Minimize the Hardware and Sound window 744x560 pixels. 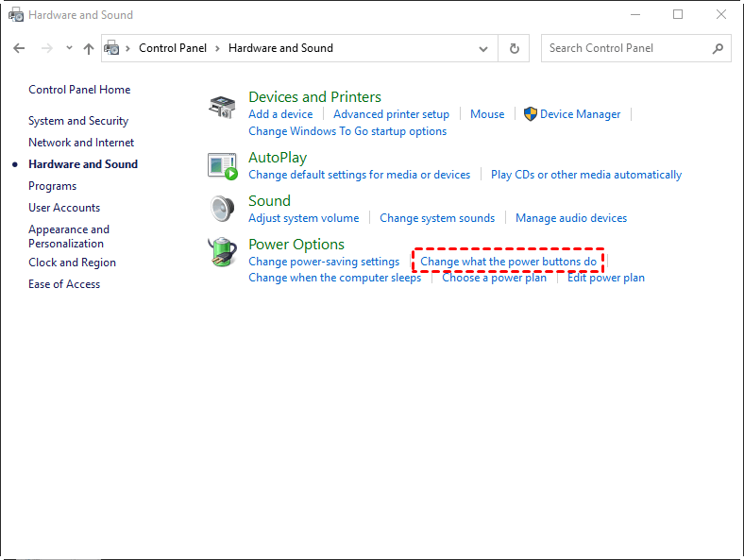pos(635,15)
